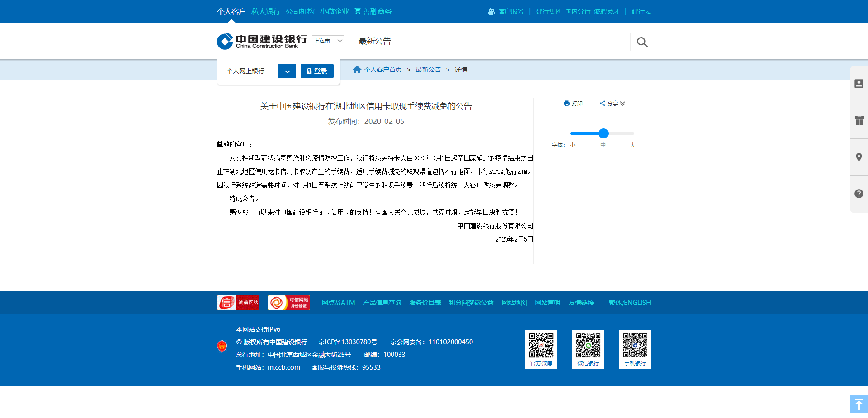868x418 pixels.
Task: Click the print icon
Action: (x=566, y=104)
